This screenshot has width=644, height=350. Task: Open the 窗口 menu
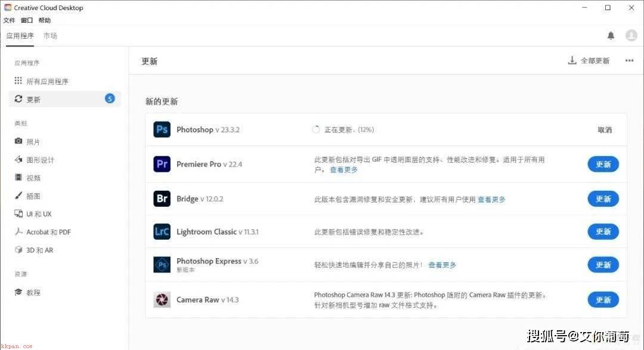click(x=27, y=20)
